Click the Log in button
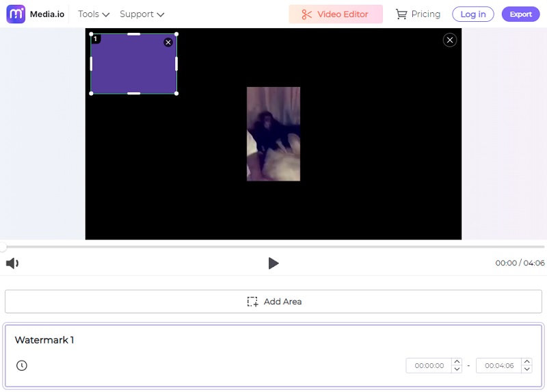The image size is (547, 392). 472,14
